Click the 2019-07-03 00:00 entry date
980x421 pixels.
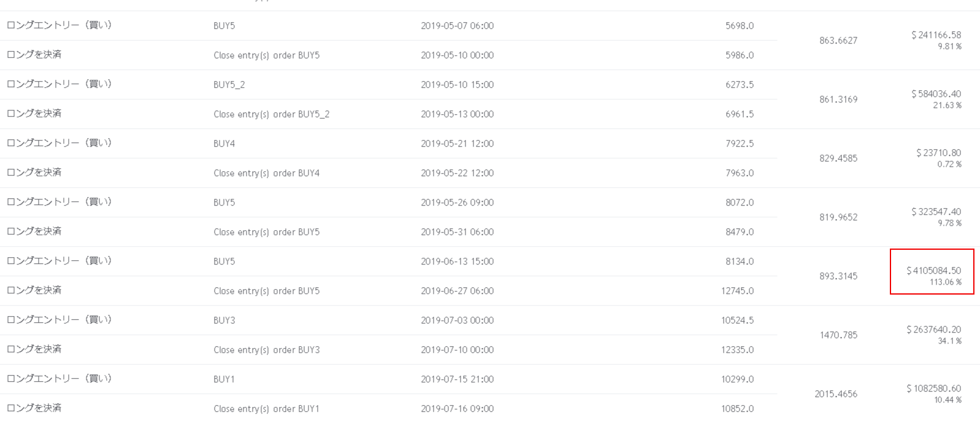coord(457,320)
